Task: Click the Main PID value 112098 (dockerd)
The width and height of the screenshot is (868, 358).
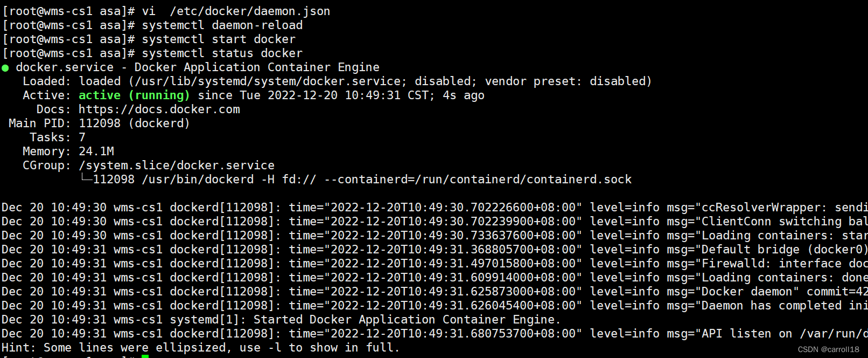Action: [x=134, y=123]
